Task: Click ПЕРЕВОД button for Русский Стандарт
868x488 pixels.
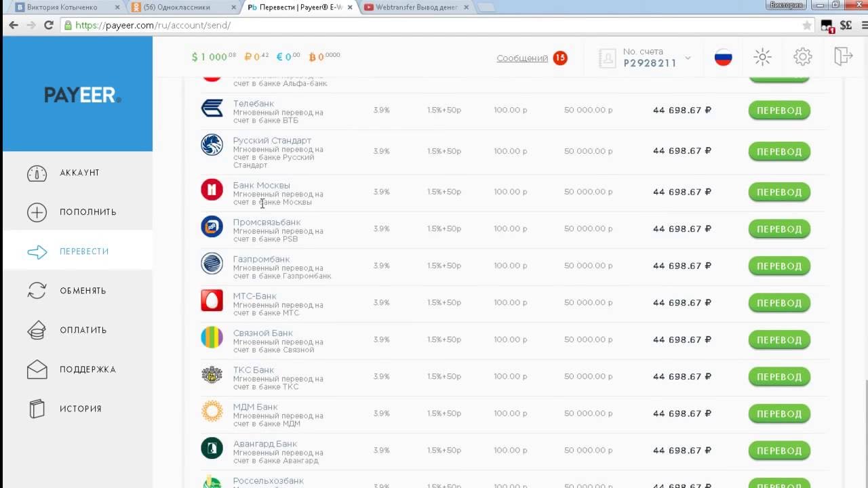Action: pos(779,151)
